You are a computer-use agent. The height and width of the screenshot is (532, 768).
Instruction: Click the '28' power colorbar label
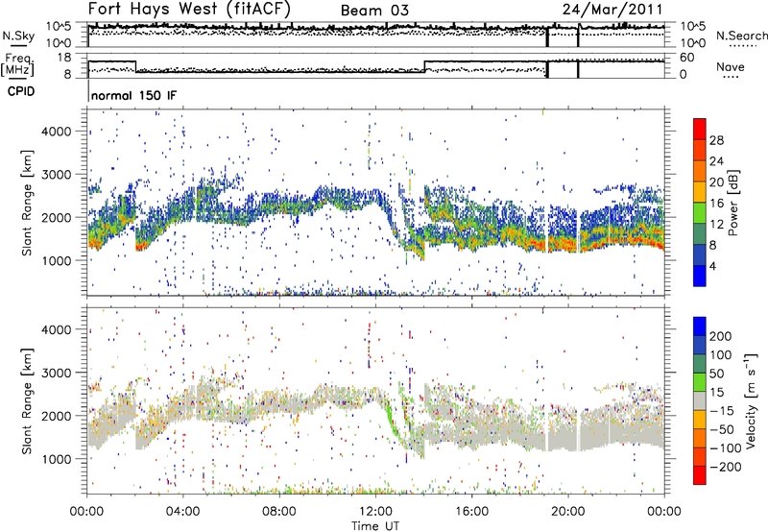(716, 140)
